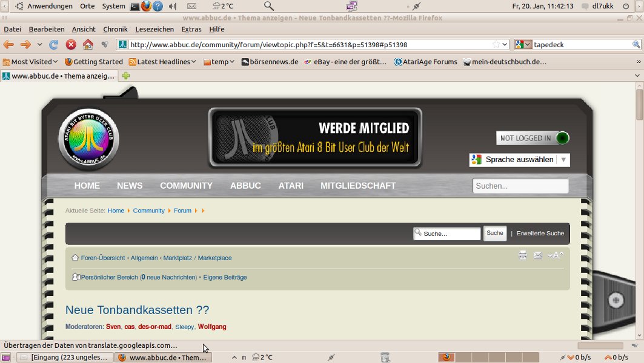Open the volume icon in the top panel
This screenshot has width=644, height=363.
173,6
